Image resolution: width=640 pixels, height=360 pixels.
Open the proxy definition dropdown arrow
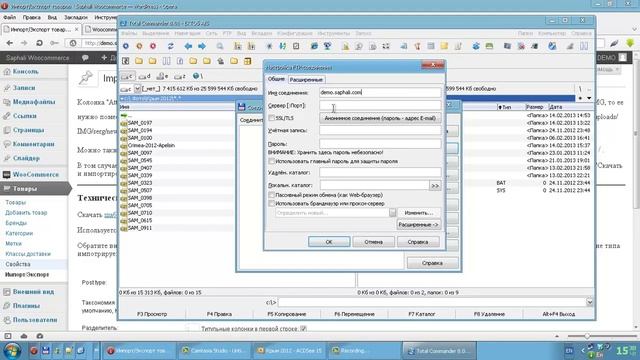[392, 213]
